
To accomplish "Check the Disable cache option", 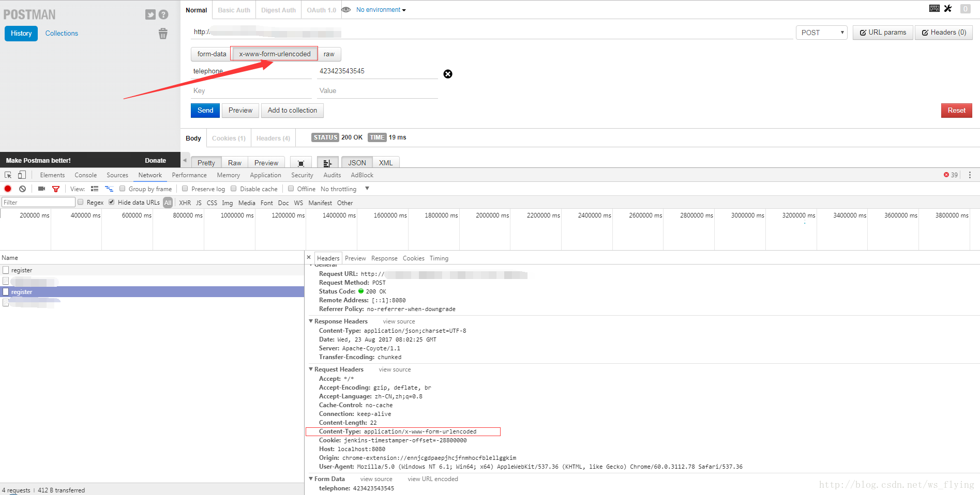I will click(234, 189).
